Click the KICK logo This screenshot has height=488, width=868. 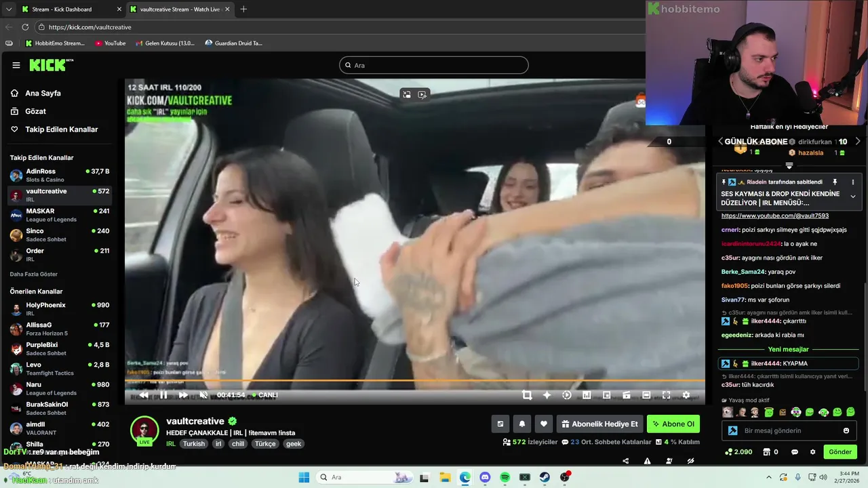pyautogui.click(x=50, y=65)
